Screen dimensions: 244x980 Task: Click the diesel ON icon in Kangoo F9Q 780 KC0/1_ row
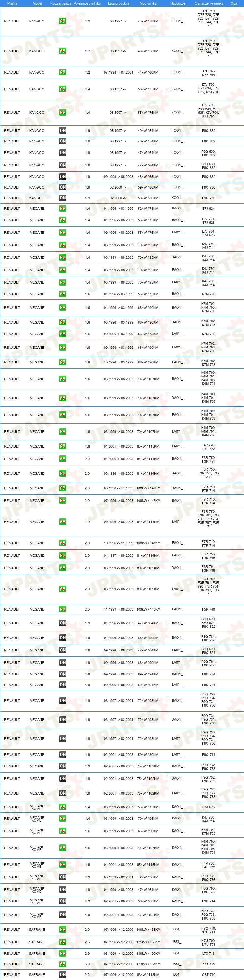tap(63, 198)
